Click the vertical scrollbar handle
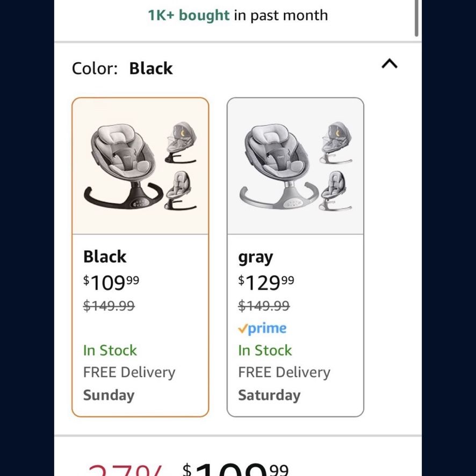Image resolution: width=476 pixels, height=476 pixels. tap(416, 18)
